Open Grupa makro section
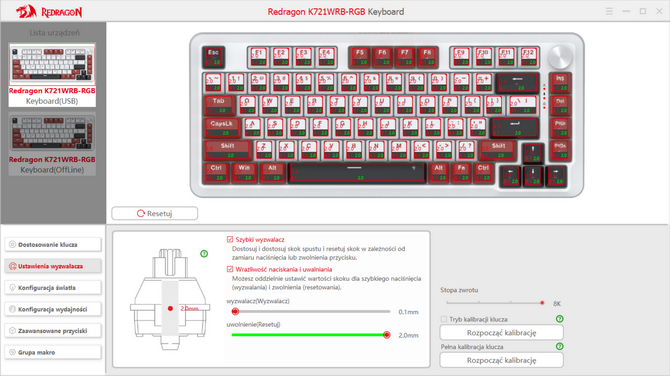 53,352
